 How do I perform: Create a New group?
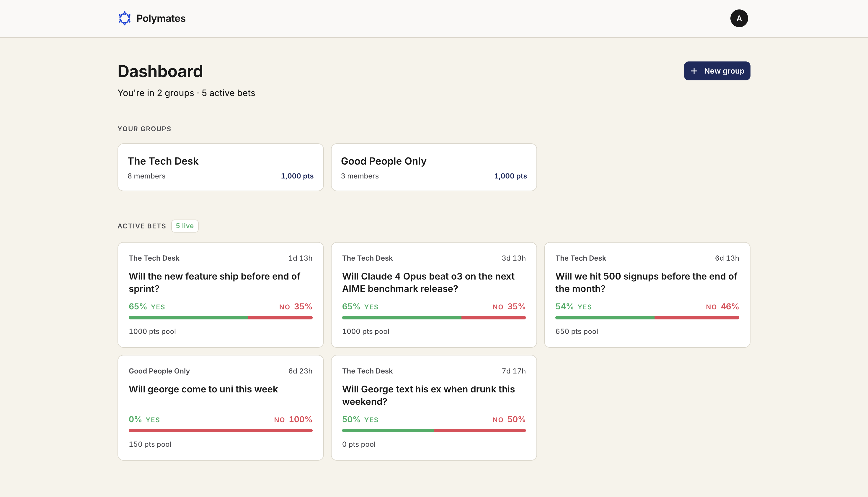717,71
